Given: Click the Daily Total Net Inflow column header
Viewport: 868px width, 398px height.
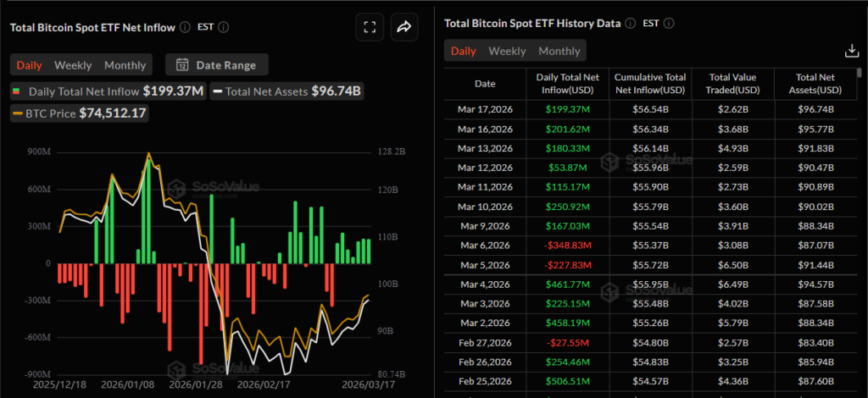Looking at the screenshot, I should (x=559, y=84).
